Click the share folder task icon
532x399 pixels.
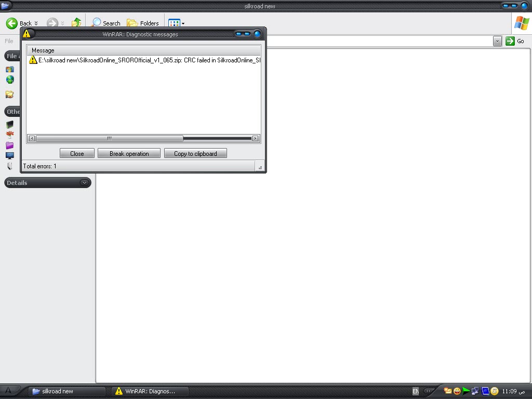(9, 95)
